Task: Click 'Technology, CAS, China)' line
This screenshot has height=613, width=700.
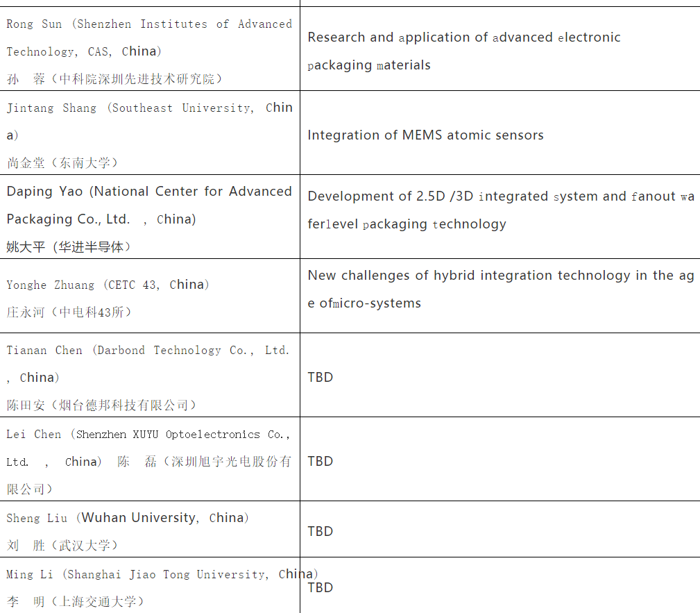Action: [83, 52]
